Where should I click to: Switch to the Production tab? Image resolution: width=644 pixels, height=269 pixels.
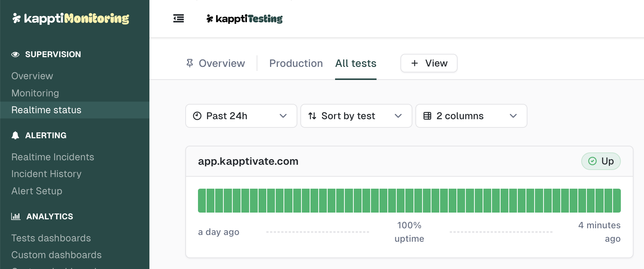pyautogui.click(x=296, y=64)
